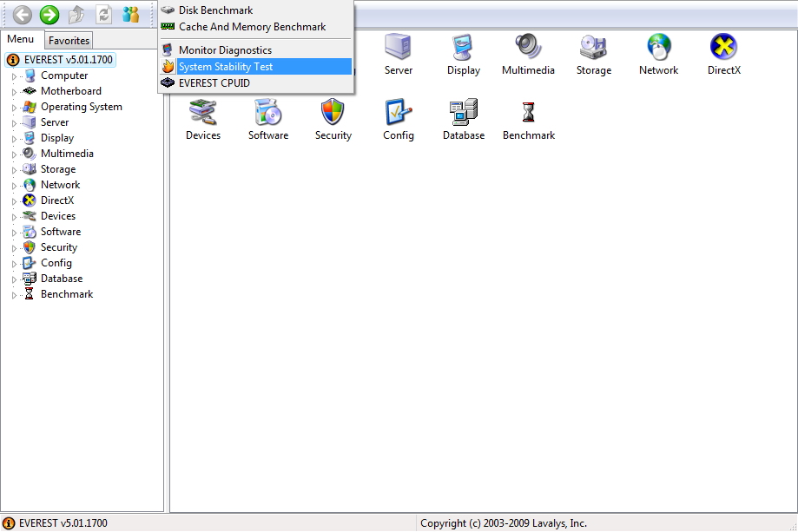This screenshot has width=798, height=532.
Task: Click the memory icon beside Cache And Memory Benchmark
Action: [x=168, y=26]
